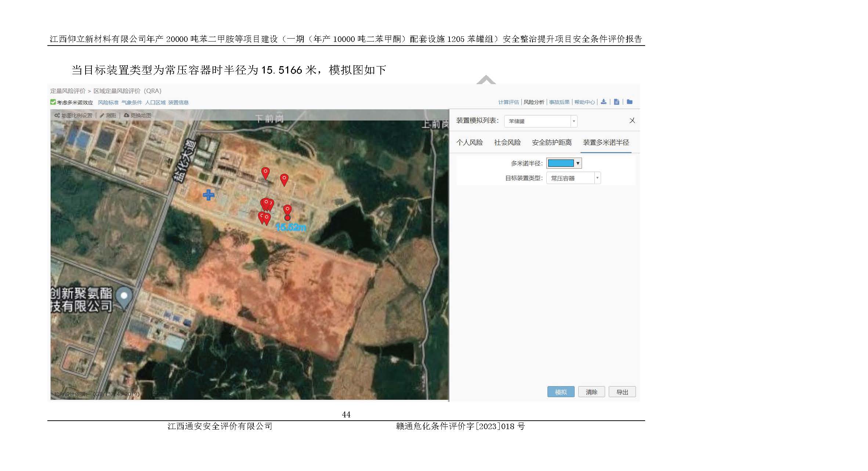868x471 pixels.
Task: Open the 目标装置类型 常压容器 dropdown
Action: coord(597,178)
